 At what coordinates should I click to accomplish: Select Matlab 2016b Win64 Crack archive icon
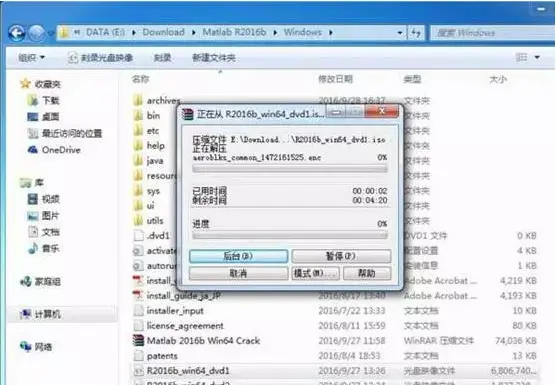click(x=138, y=340)
